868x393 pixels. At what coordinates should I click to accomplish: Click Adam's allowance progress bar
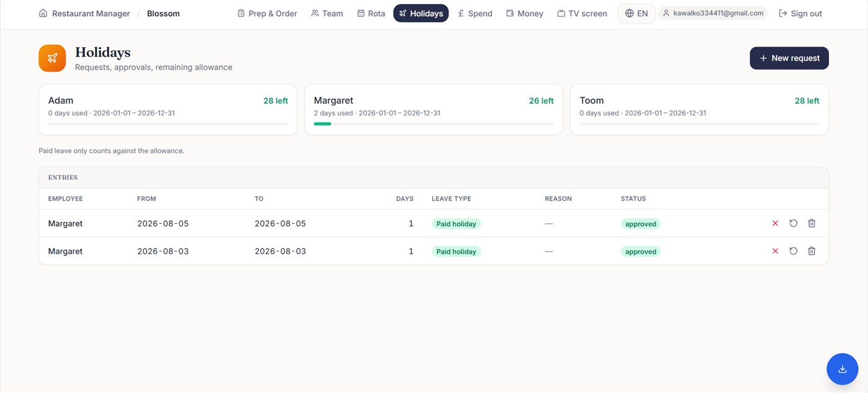(168, 124)
